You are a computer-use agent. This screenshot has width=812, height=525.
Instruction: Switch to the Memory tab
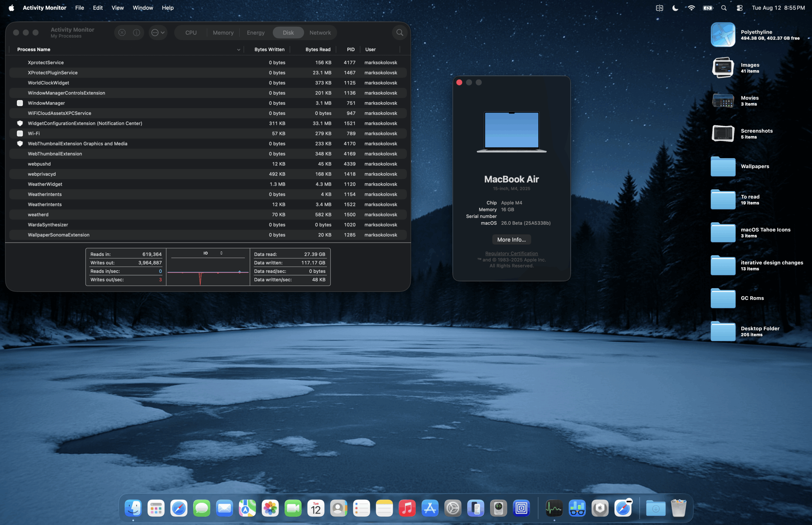coord(223,33)
